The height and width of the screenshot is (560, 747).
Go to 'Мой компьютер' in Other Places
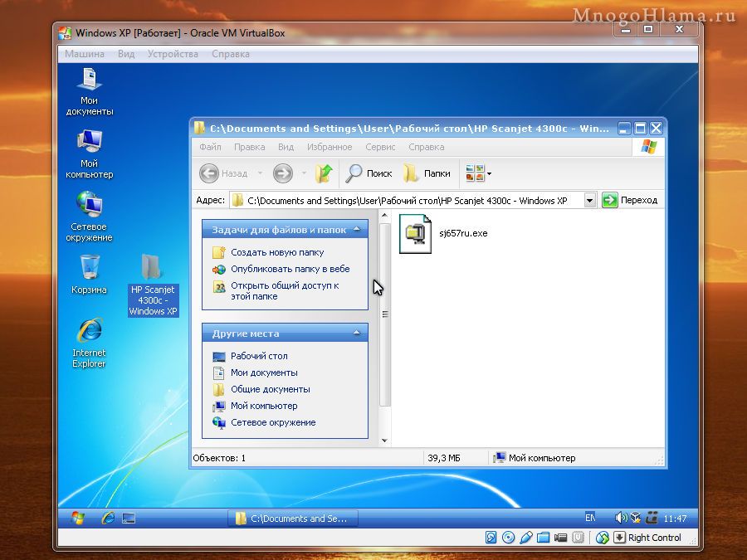264,407
